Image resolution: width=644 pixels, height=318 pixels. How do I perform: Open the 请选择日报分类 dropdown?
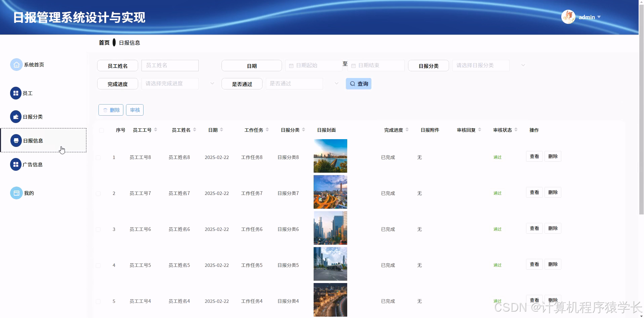(x=481, y=66)
